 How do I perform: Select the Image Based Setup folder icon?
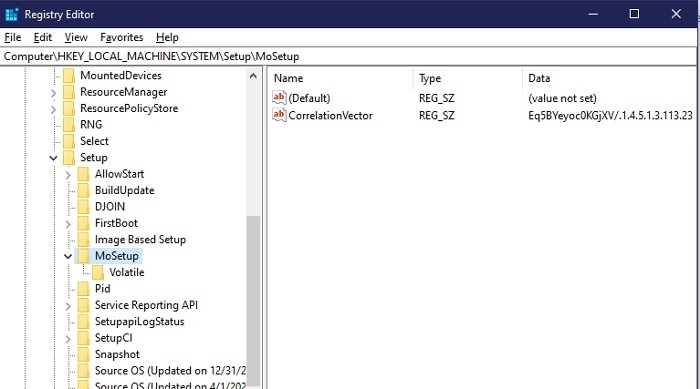pyautogui.click(x=83, y=240)
